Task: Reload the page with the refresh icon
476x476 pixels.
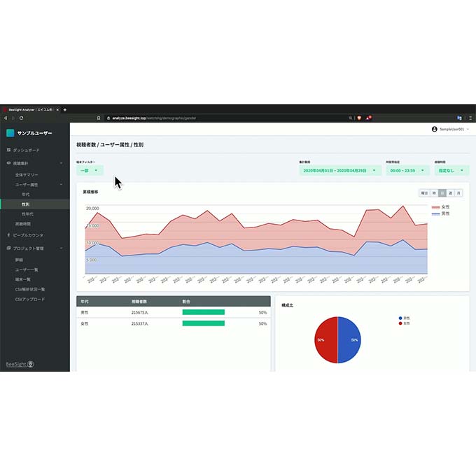Action: (x=21, y=118)
